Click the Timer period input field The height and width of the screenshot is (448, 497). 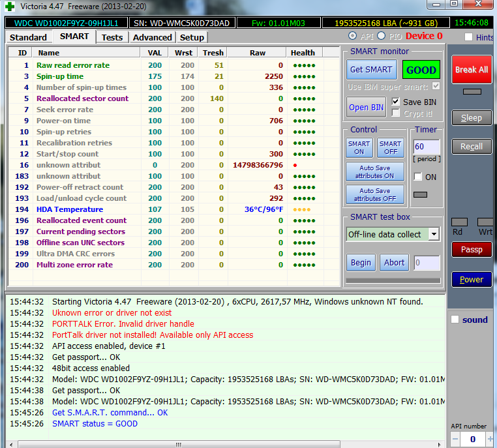point(427,147)
